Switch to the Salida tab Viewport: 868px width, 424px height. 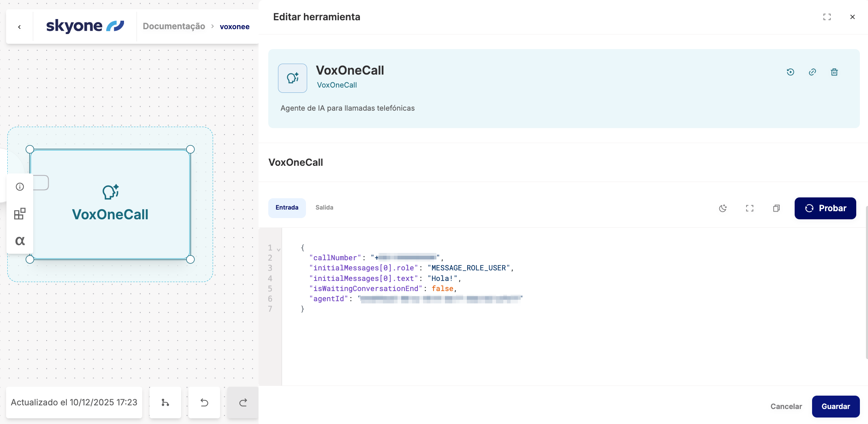(324, 208)
